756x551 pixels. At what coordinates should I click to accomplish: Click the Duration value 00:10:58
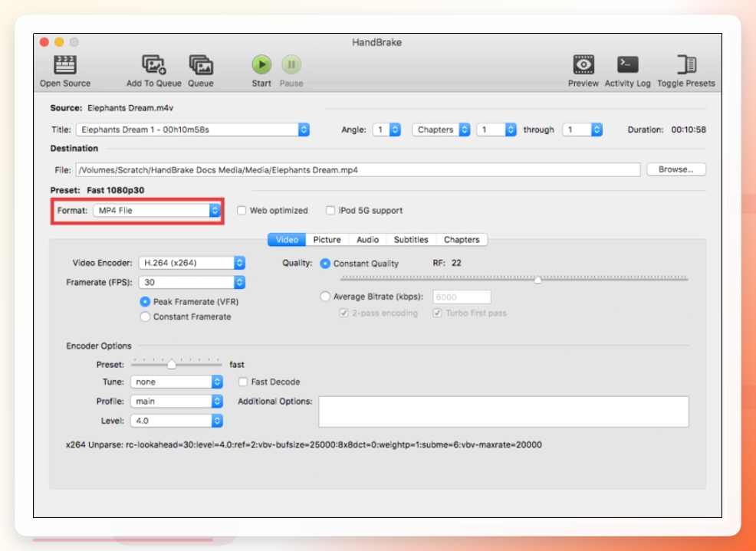click(689, 130)
